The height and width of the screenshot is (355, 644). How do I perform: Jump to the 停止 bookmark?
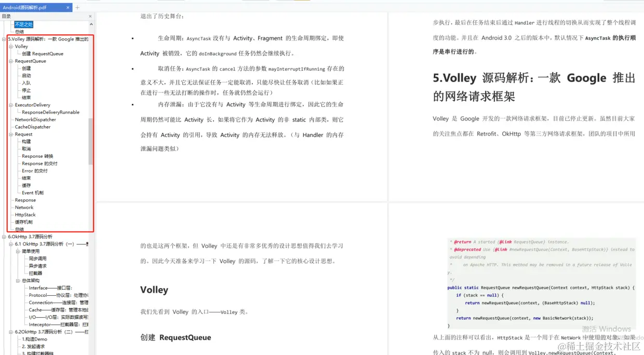(26, 90)
